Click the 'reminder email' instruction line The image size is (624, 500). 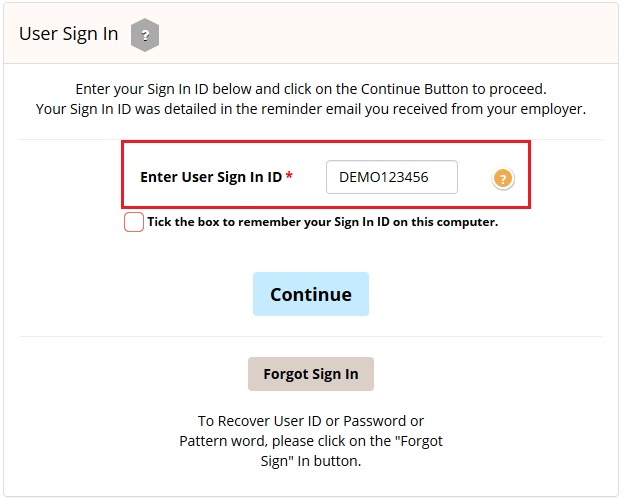tap(311, 109)
